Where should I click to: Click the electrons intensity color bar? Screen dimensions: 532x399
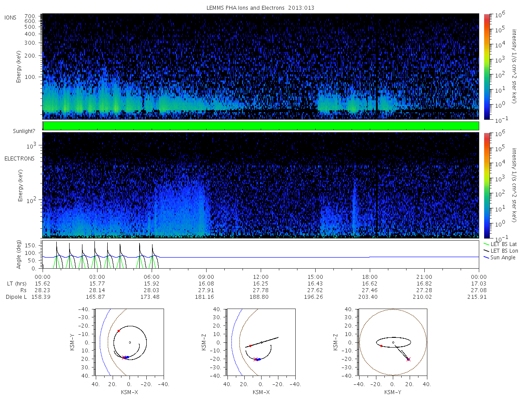(487, 185)
